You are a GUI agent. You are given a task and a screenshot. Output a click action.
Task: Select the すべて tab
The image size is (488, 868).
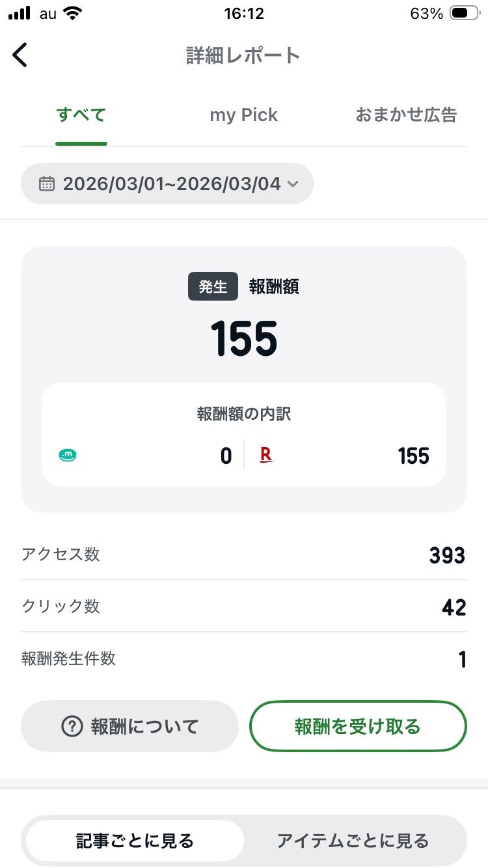(x=81, y=115)
